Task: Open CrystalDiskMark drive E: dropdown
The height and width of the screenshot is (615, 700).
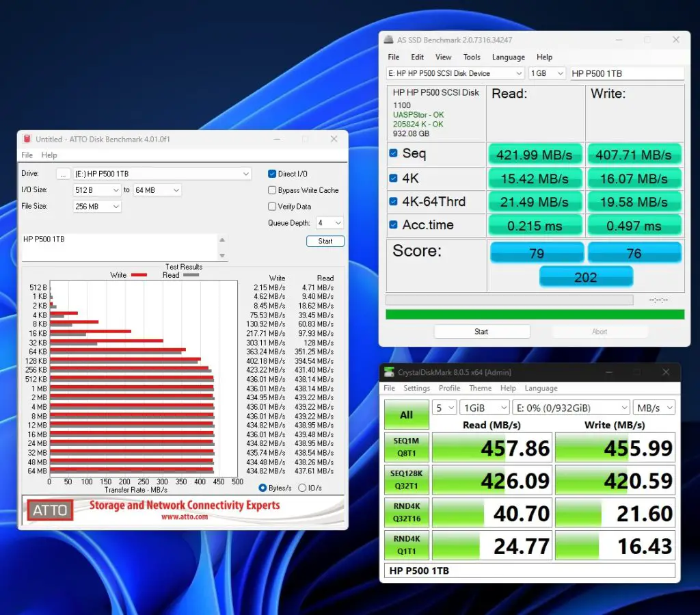Action: [571, 408]
